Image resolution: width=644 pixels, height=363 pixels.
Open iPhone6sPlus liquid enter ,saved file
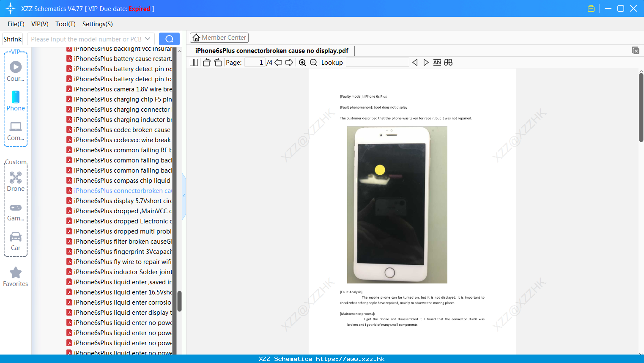click(119, 282)
